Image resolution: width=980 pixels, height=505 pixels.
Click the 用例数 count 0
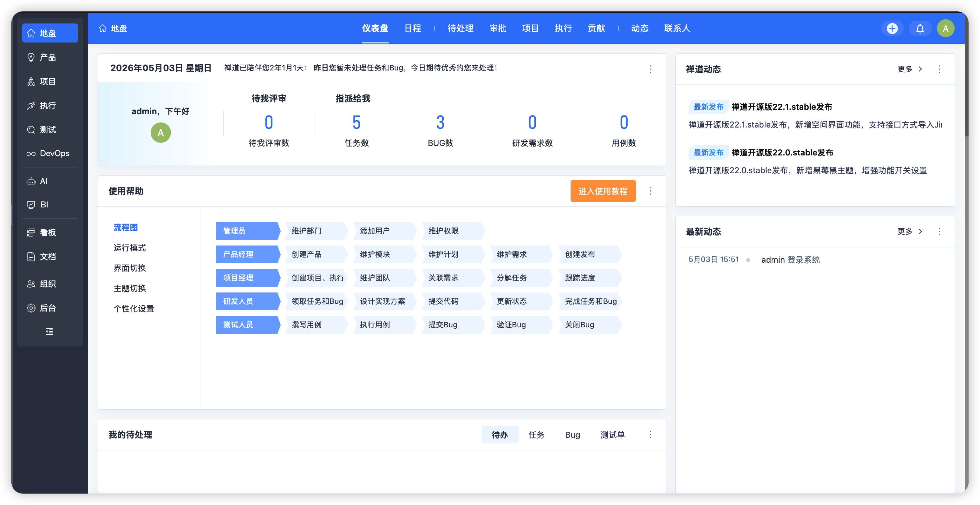pyautogui.click(x=624, y=122)
